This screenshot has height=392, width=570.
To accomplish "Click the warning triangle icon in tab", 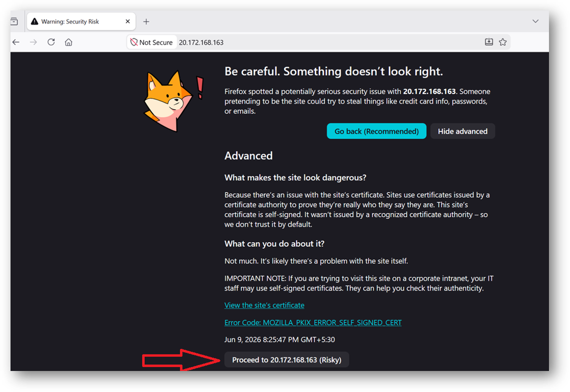I will (x=35, y=22).
